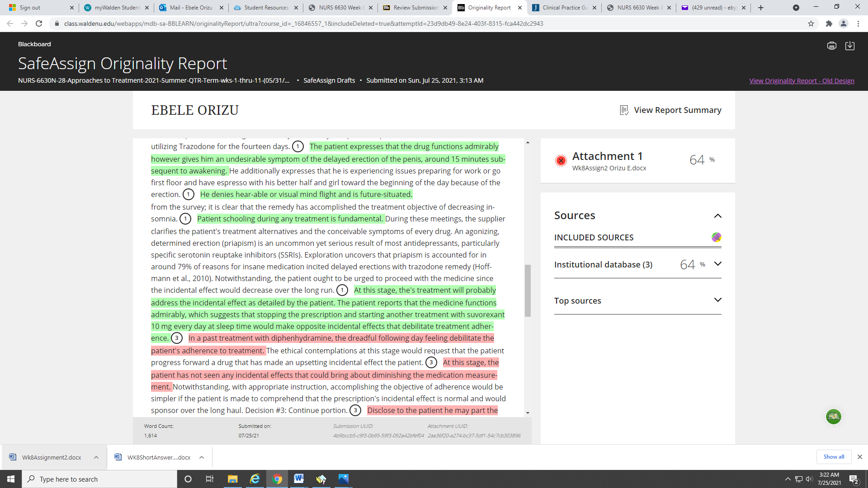Viewport: 868px width, 488px height.
Task: Switch to the Clinical Practice Gu tab
Action: [x=564, y=8]
